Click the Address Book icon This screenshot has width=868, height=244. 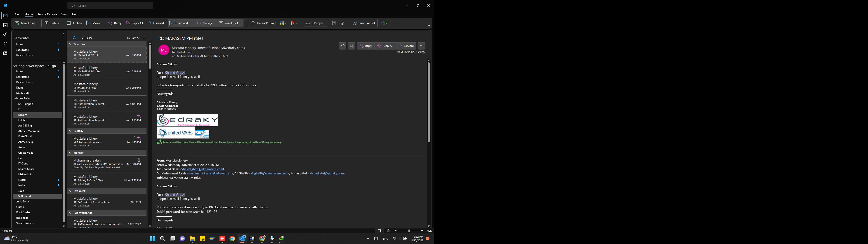click(x=334, y=23)
